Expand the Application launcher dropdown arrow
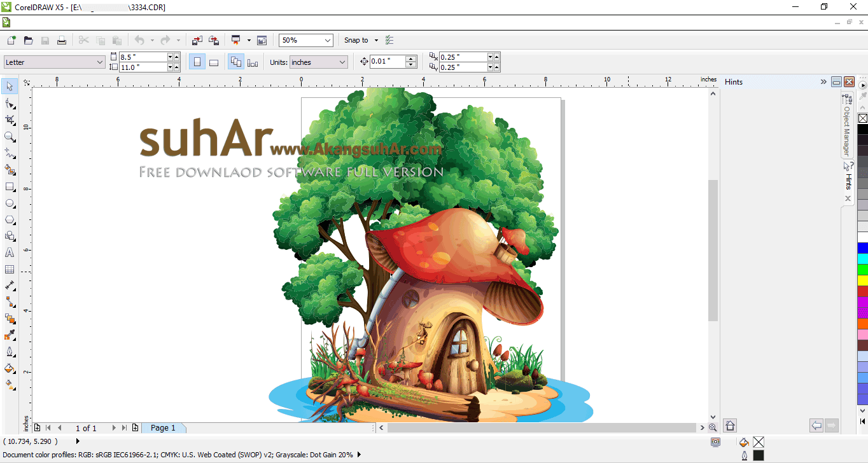This screenshot has width=868, height=463. click(249, 40)
